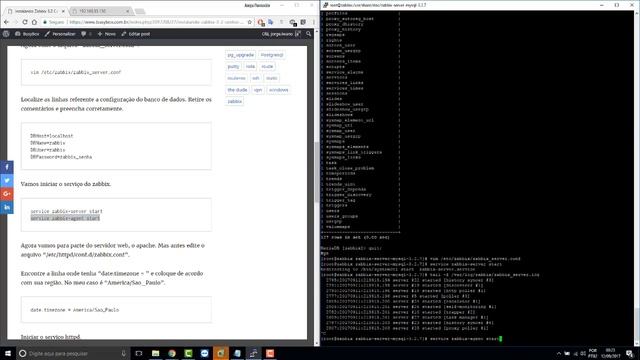Viewport: 640px width, 360px height.
Task: Click the Postgresql tag link
Action: [272, 55]
